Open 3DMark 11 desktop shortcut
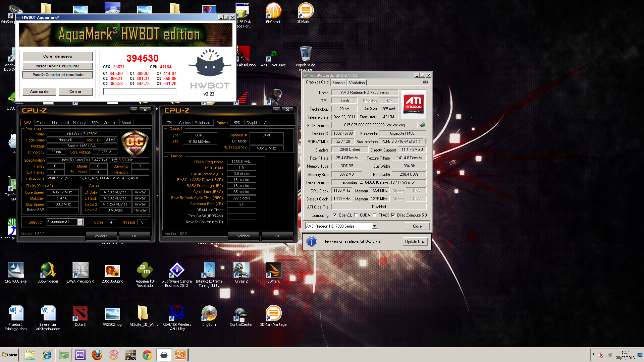This screenshot has width=644, height=362. pyautogui.click(x=306, y=13)
